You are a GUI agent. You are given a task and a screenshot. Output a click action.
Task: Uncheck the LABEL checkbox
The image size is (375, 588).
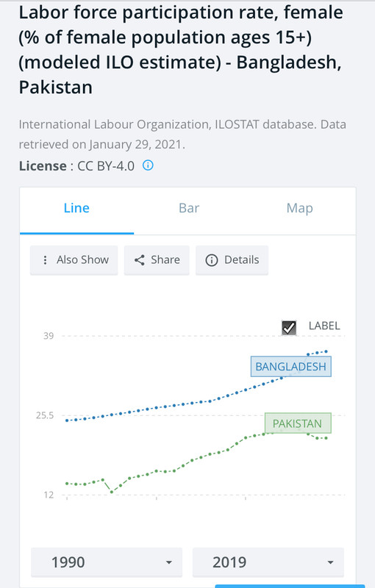[289, 328]
